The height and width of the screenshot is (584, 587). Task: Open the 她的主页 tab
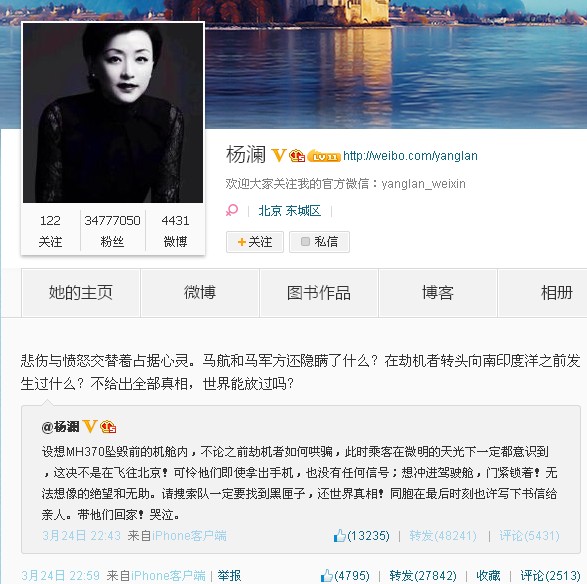tap(81, 293)
